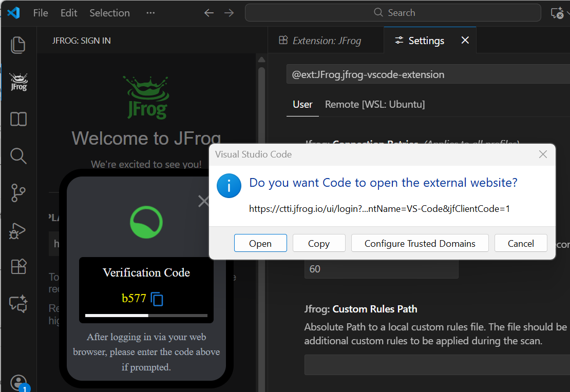Open the Search view in activity bar
The image size is (570, 392).
(18, 156)
